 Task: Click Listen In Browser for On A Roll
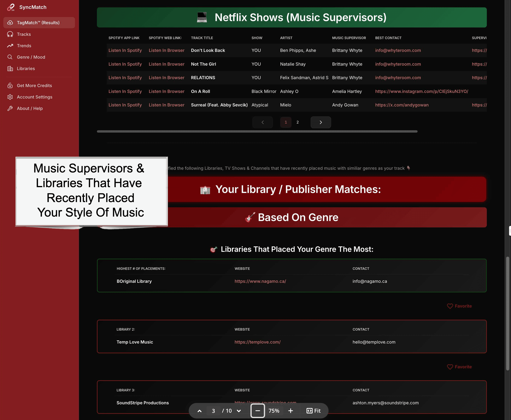[167, 91]
